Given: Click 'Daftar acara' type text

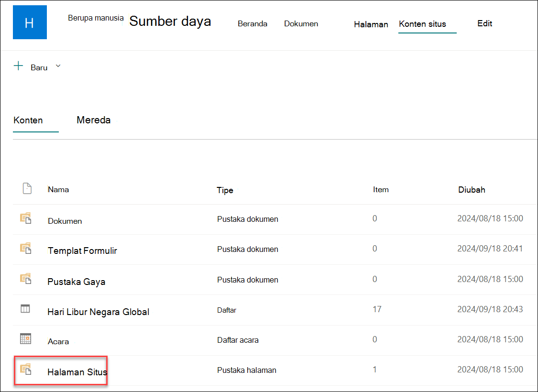Looking at the screenshot, I should click(x=238, y=340).
